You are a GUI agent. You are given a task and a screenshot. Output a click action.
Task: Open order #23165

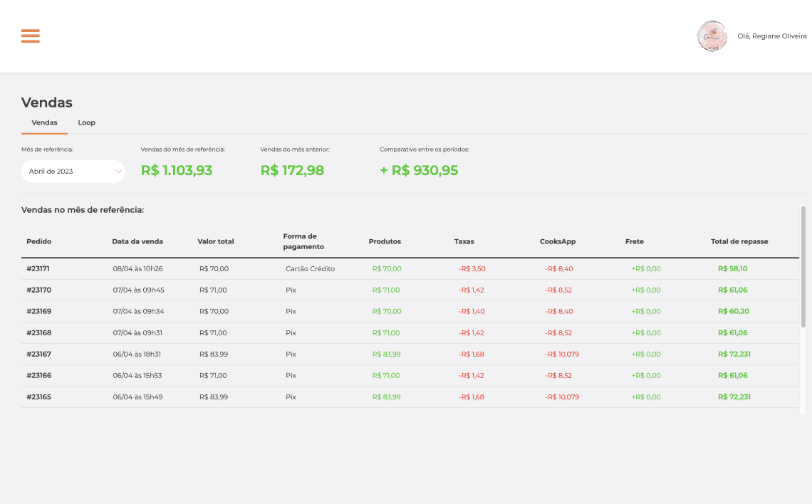tap(38, 397)
